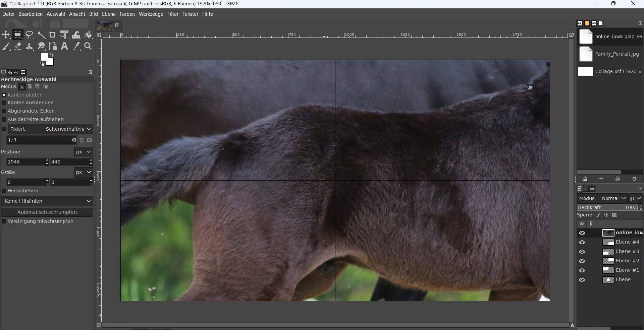Select the Move tool
This screenshot has height=330, width=644.
[5, 35]
